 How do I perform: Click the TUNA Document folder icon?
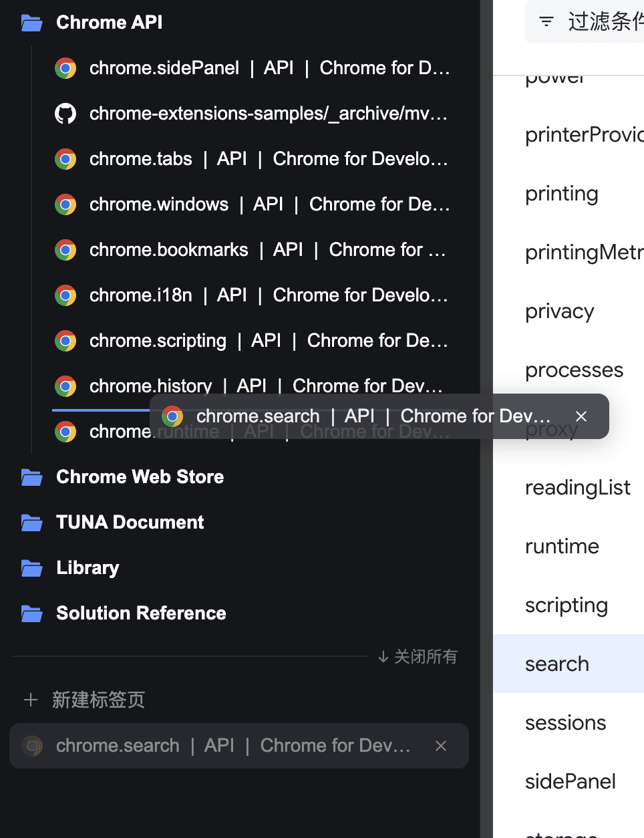tap(31, 523)
